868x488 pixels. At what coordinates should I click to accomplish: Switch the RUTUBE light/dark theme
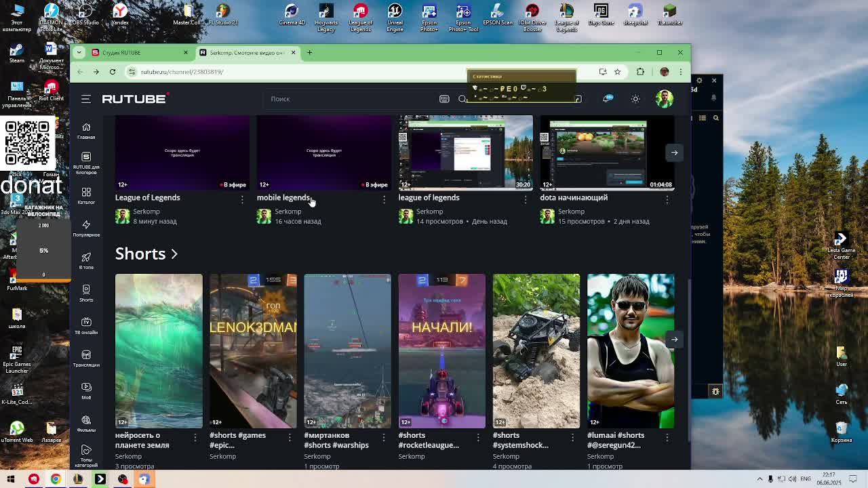[635, 99]
